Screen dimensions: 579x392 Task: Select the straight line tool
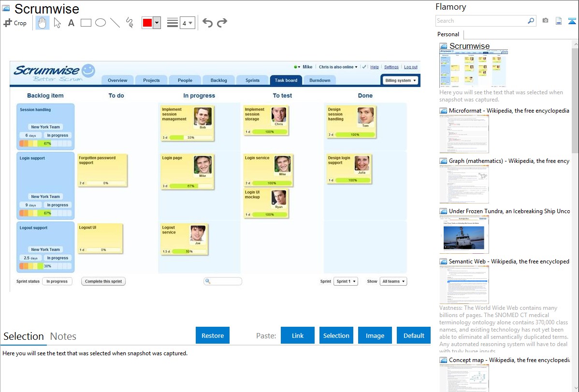pos(115,23)
